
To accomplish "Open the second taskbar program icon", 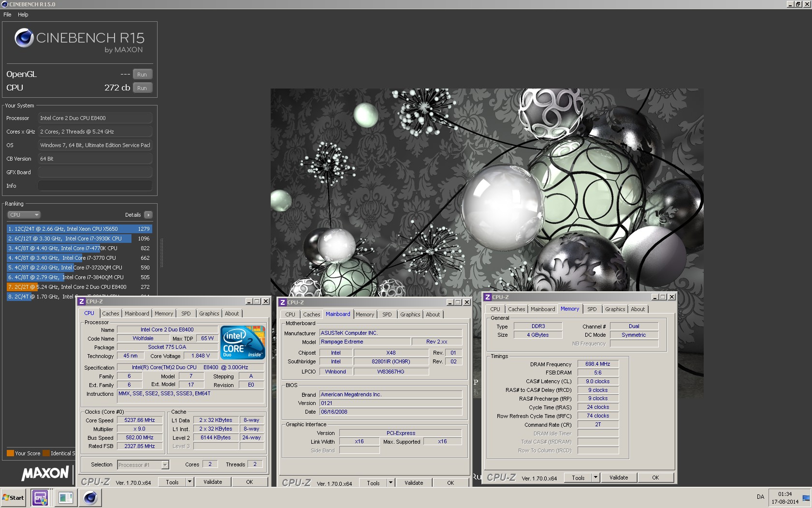I will click(x=65, y=497).
